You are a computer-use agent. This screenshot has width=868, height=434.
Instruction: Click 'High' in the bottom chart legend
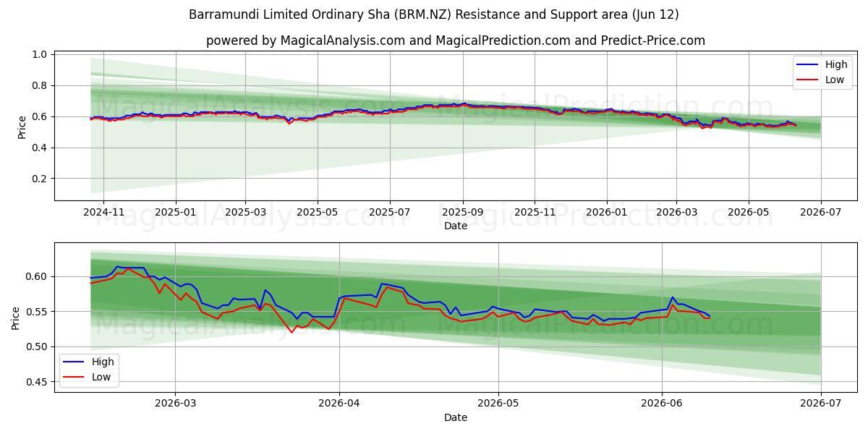click(x=103, y=362)
